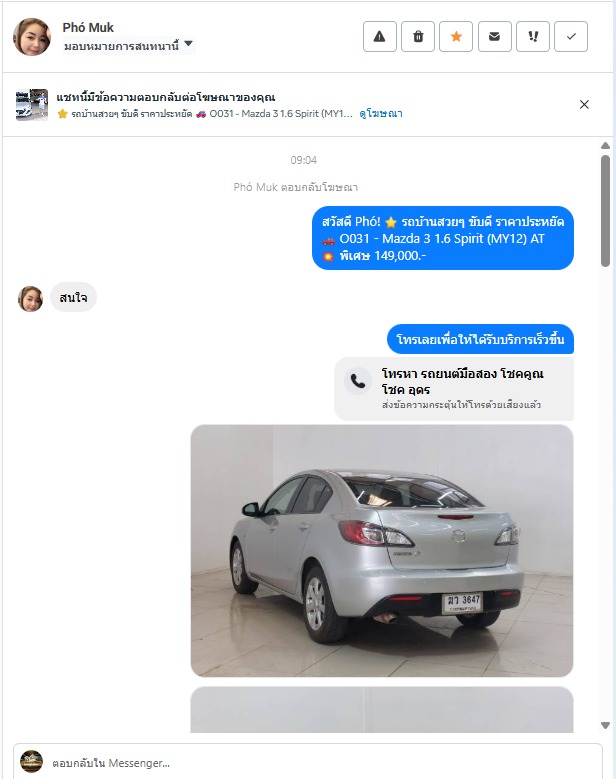
Task: Click the phone call icon in card
Action: (x=358, y=381)
